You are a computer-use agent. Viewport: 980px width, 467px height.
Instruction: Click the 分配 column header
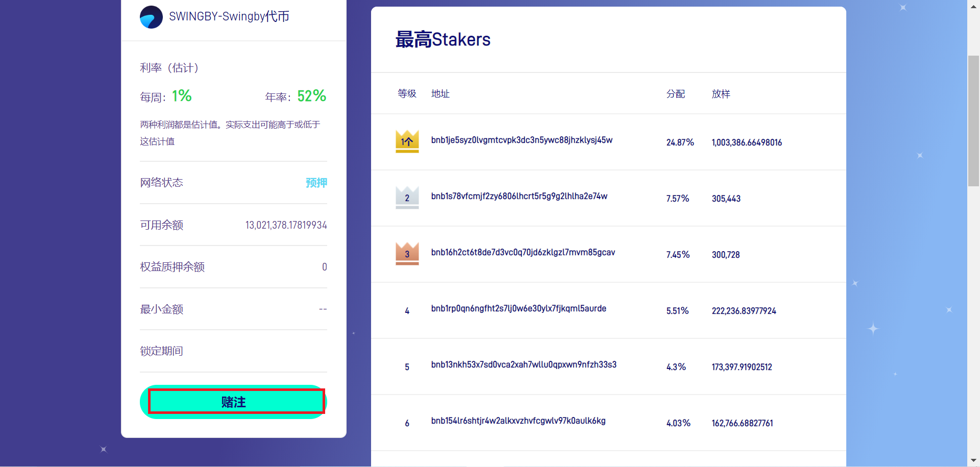coord(675,94)
